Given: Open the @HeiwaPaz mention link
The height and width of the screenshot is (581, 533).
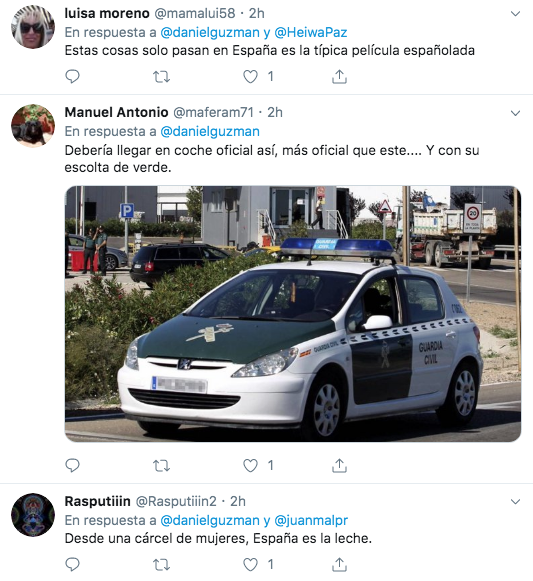Looking at the screenshot, I should point(311,33).
